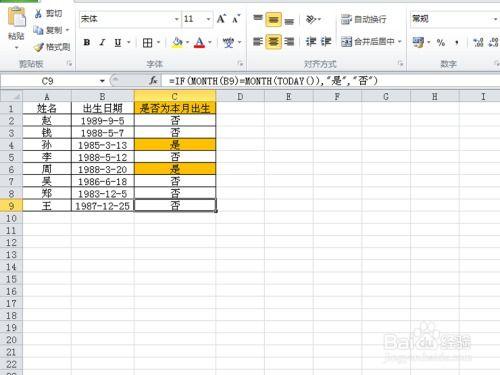Screen dimensions: 500x375
Task: Open the cell borders tool
Action: click(147, 43)
